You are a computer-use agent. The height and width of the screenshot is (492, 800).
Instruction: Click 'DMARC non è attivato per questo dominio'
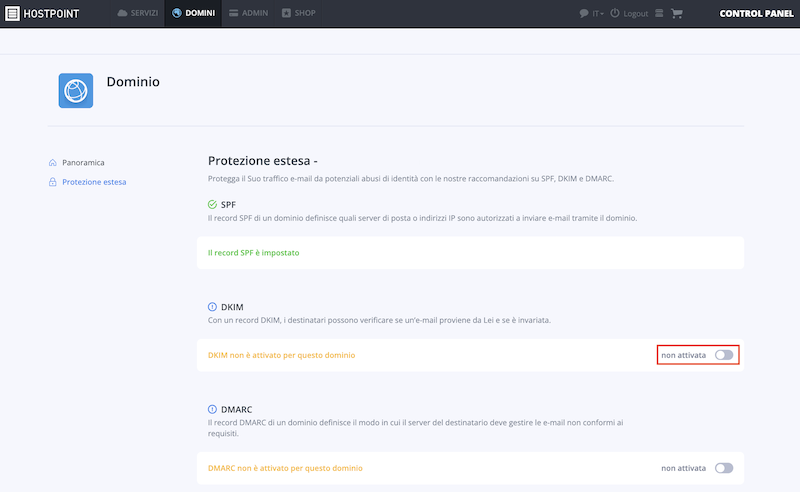285,468
